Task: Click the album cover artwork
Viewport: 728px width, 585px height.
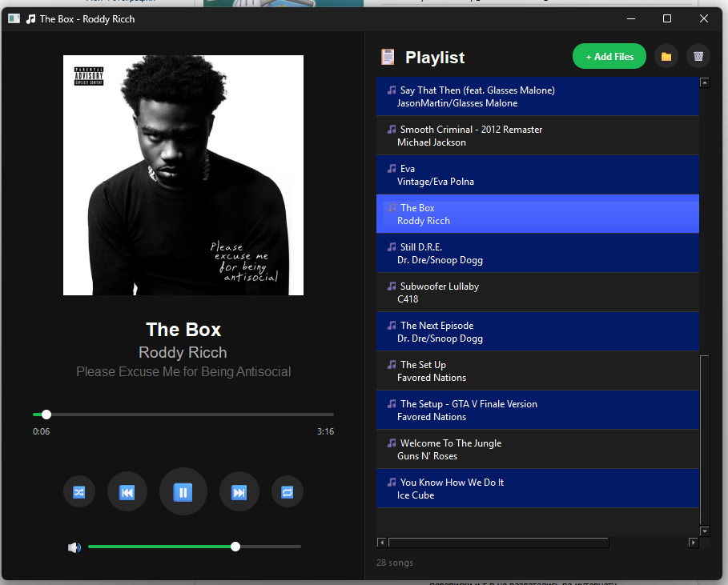Action: [x=183, y=175]
